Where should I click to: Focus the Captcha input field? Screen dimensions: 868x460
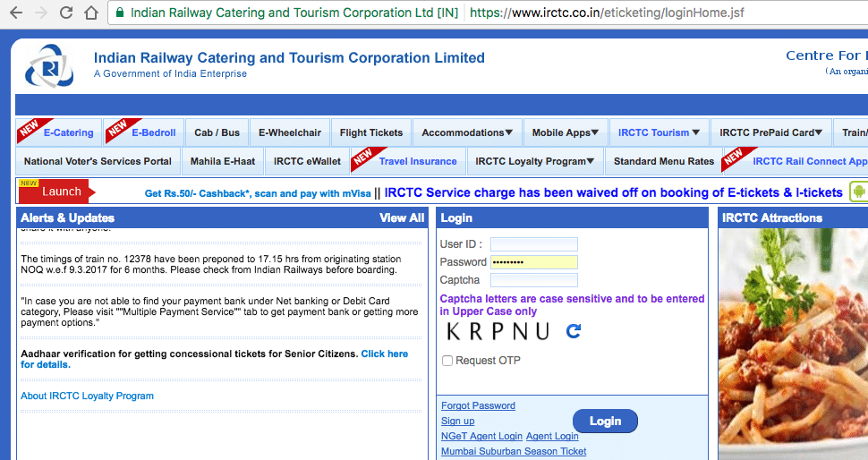(534, 280)
